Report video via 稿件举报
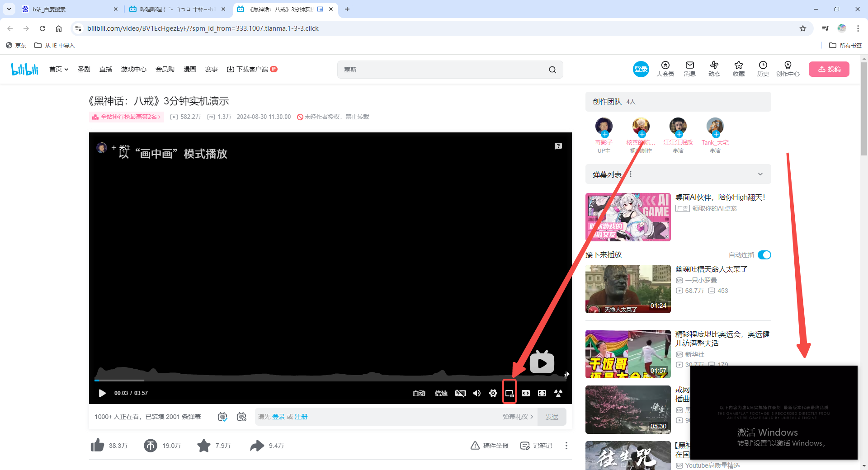This screenshot has width=868, height=470. tap(490, 446)
